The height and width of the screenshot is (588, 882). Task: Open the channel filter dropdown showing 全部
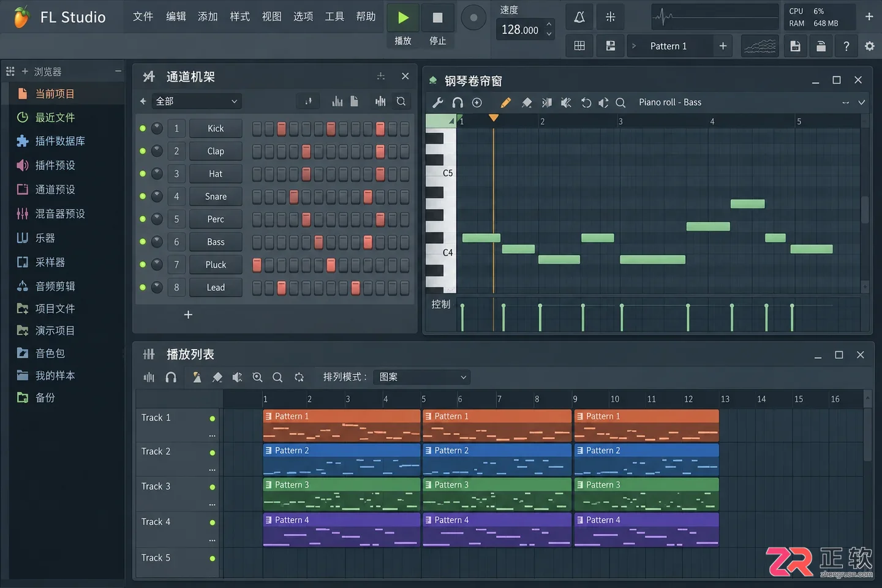[x=196, y=101]
